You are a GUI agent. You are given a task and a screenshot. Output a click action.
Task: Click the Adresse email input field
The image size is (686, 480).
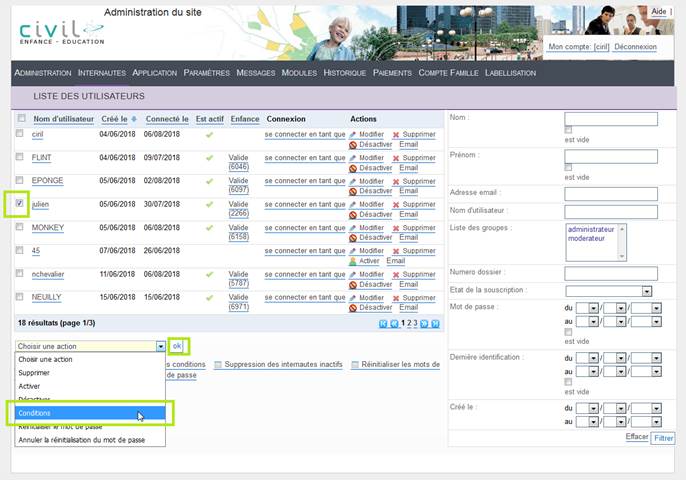610,193
